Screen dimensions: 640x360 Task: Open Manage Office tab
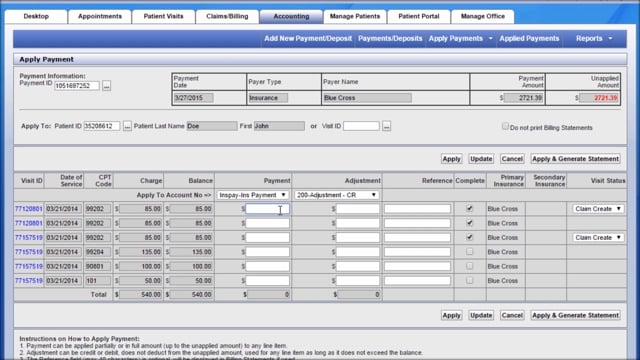click(482, 16)
